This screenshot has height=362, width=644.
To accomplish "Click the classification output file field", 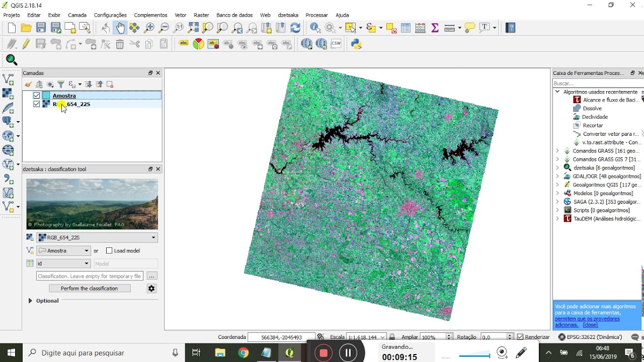I will coord(90,276).
